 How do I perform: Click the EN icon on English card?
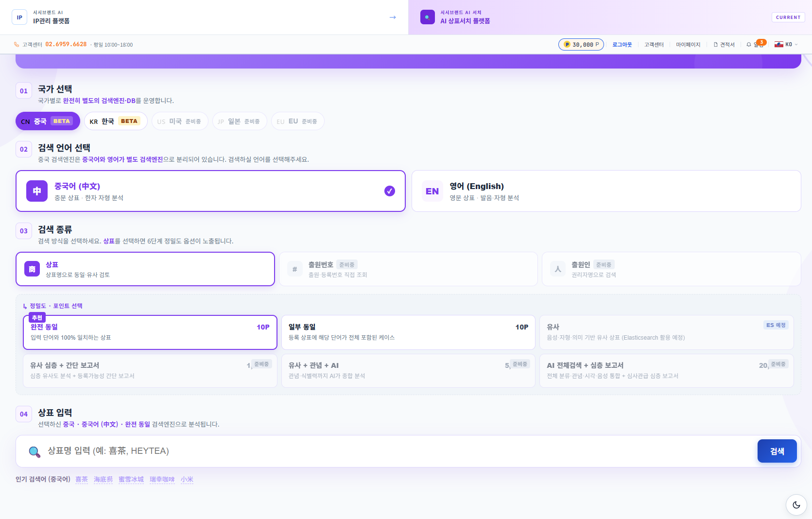pyautogui.click(x=432, y=191)
